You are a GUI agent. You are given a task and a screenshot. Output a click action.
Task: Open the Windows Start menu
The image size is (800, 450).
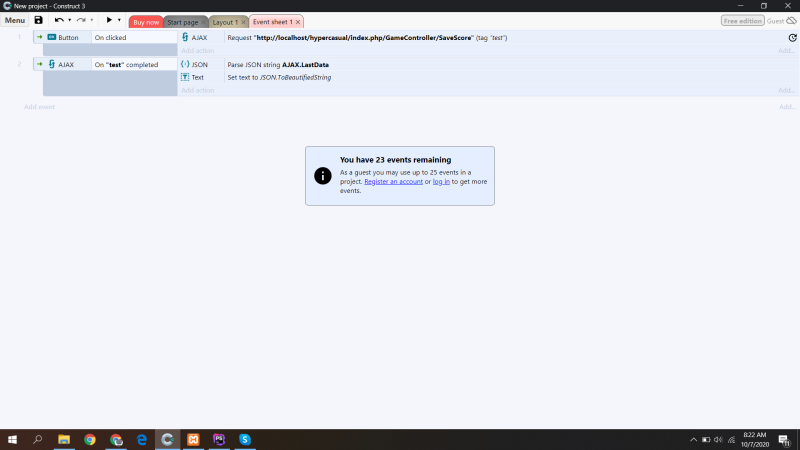[12, 439]
